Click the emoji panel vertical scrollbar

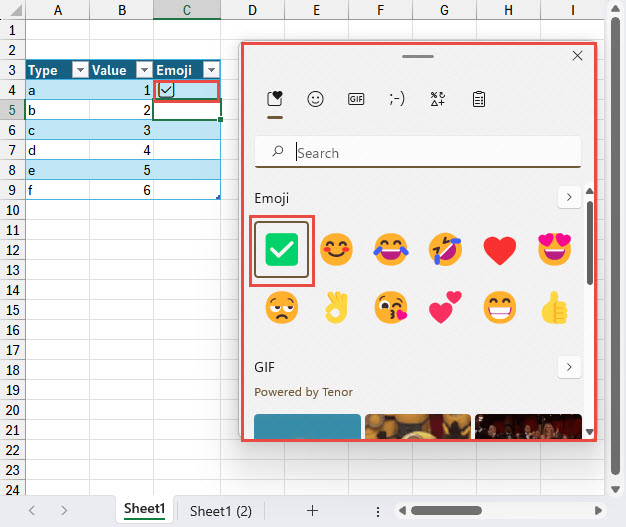click(590, 243)
